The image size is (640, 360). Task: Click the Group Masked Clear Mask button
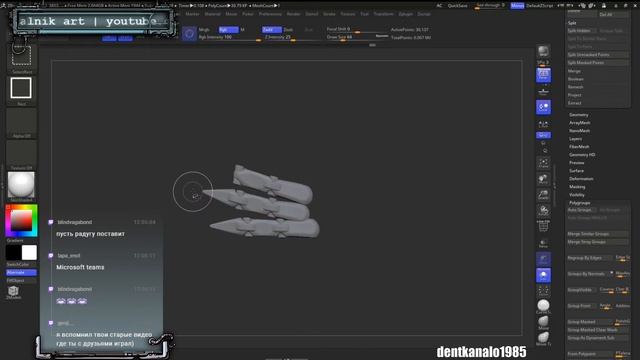tap(598, 330)
